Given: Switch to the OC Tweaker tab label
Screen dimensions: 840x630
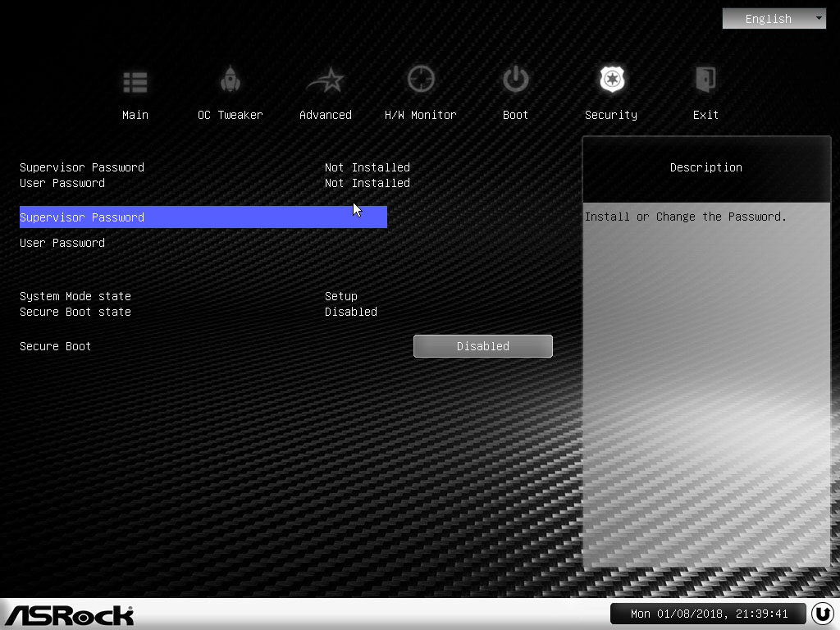Looking at the screenshot, I should click(231, 115).
